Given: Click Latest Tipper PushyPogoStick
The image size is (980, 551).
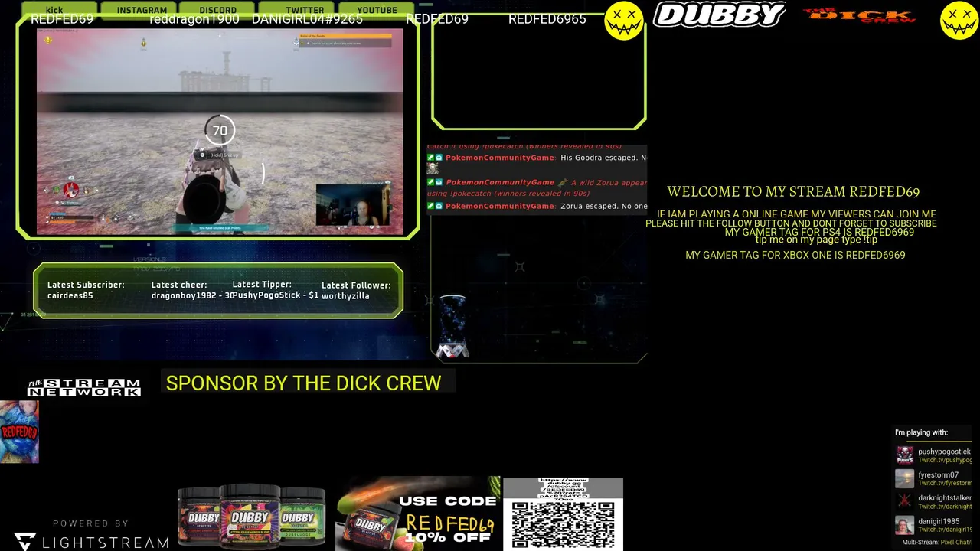Looking at the screenshot, I should coord(276,289).
